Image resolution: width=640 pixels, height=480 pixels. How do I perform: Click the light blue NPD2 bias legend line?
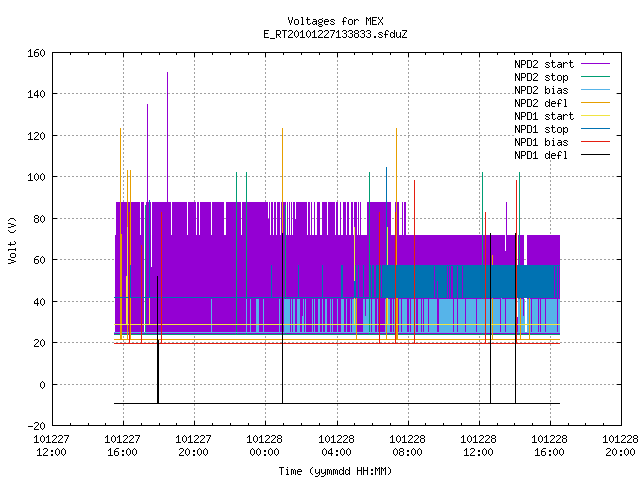pos(596,90)
